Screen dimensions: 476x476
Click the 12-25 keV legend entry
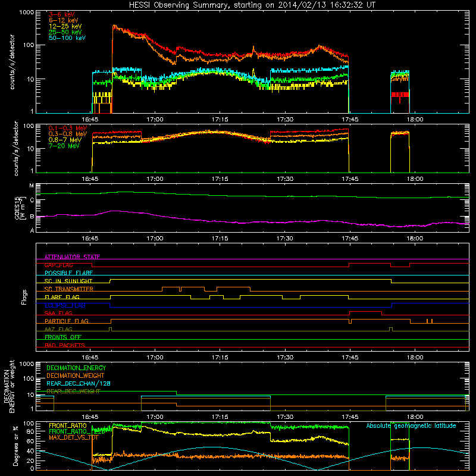click(x=65, y=26)
